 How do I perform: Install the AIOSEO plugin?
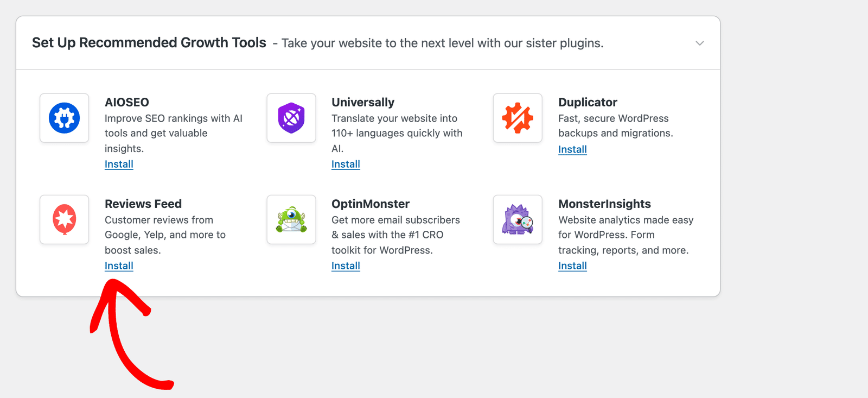[119, 164]
